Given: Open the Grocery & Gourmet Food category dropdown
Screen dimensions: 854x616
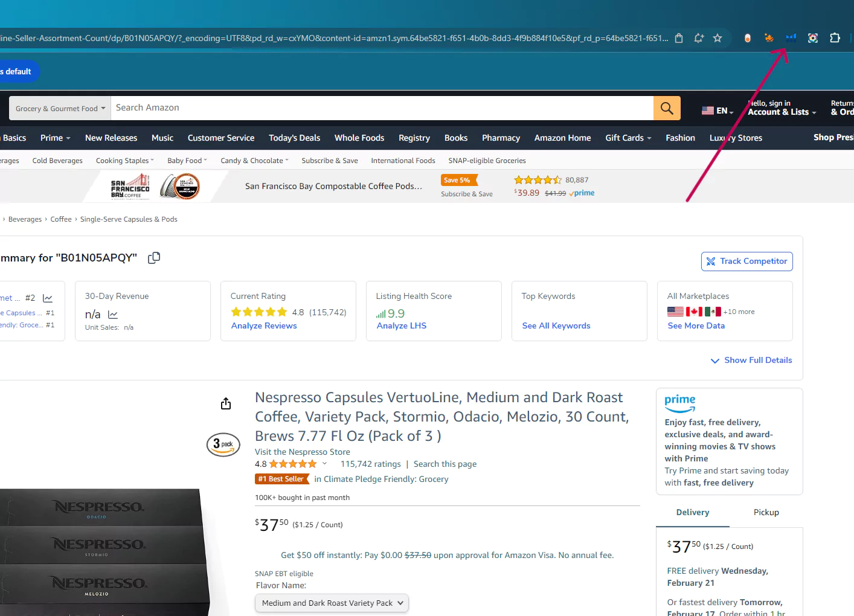Looking at the screenshot, I should pos(59,108).
